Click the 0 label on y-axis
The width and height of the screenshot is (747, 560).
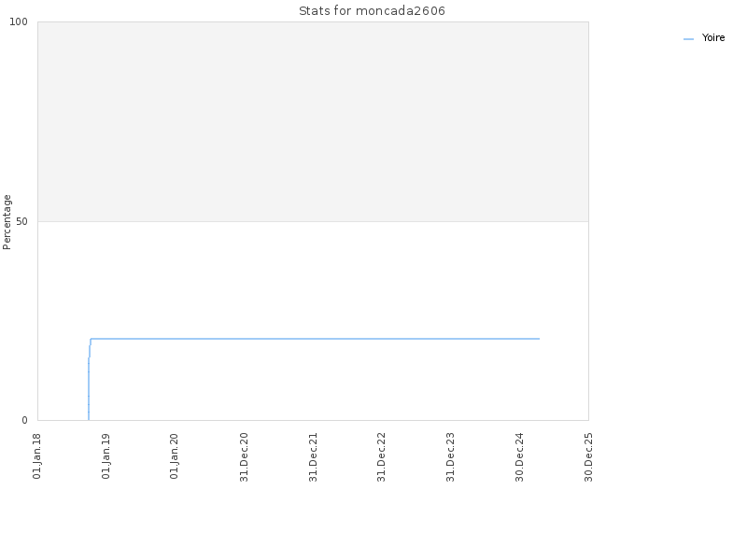coord(25,420)
